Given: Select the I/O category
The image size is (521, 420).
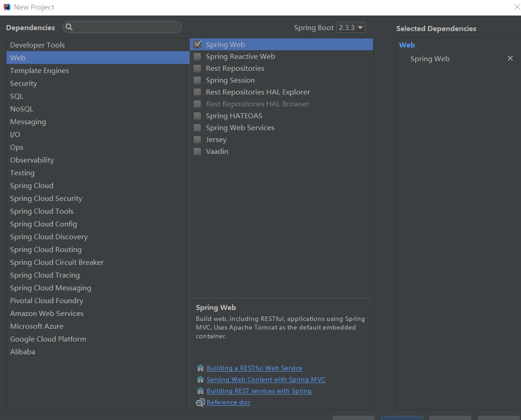Looking at the screenshot, I should pos(98,134).
